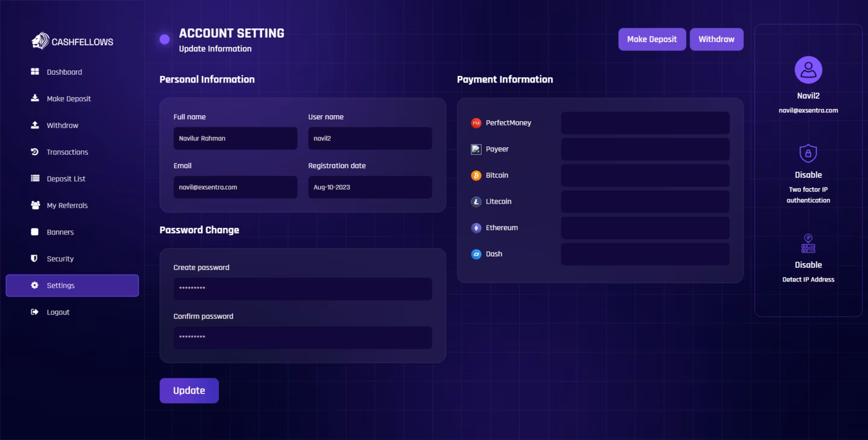The image size is (868, 440).
Task: Click the Ethereum coin icon
Action: coord(476,228)
